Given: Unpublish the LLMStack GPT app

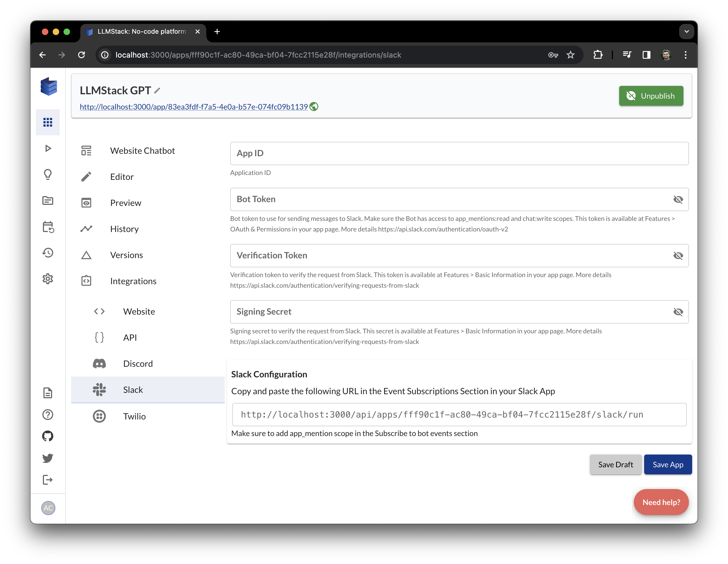Looking at the screenshot, I should coord(651,96).
